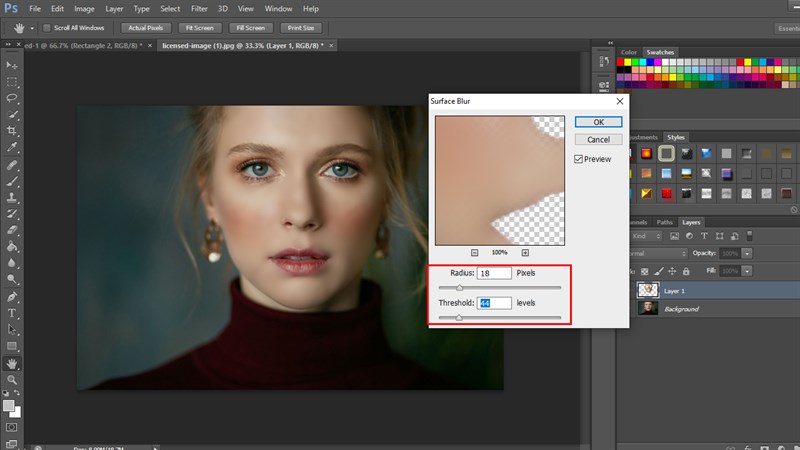The width and height of the screenshot is (800, 450).
Task: Click the Actual Pixels button
Action: [x=145, y=28]
